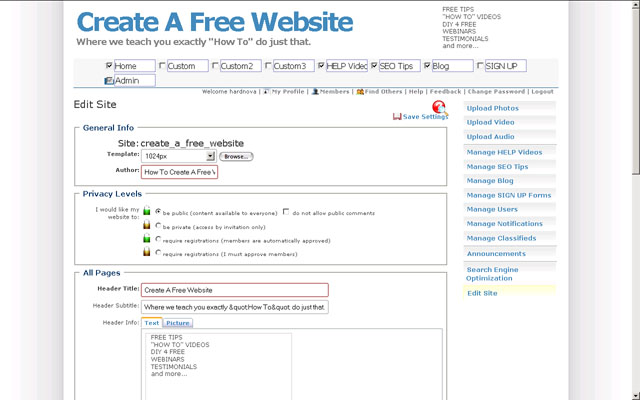Click the Admin lock icon in navigation
Image resolution: width=640 pixels, height=400 pixels.
tap(109, 80)
